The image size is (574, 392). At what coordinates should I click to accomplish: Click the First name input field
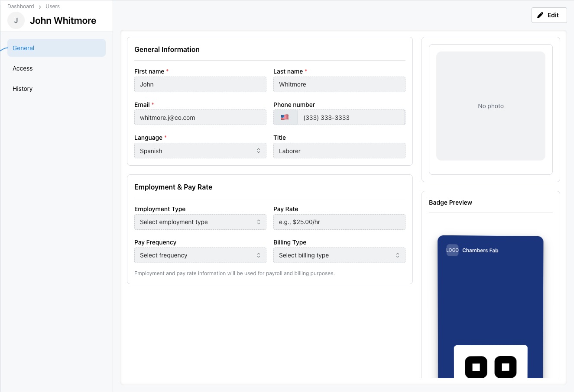[200, 84]
